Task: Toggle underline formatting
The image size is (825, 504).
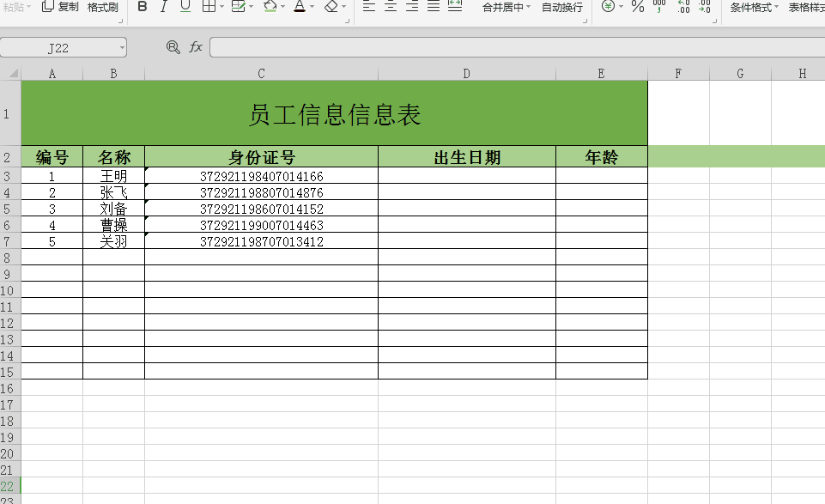Action: click(185, 6)
